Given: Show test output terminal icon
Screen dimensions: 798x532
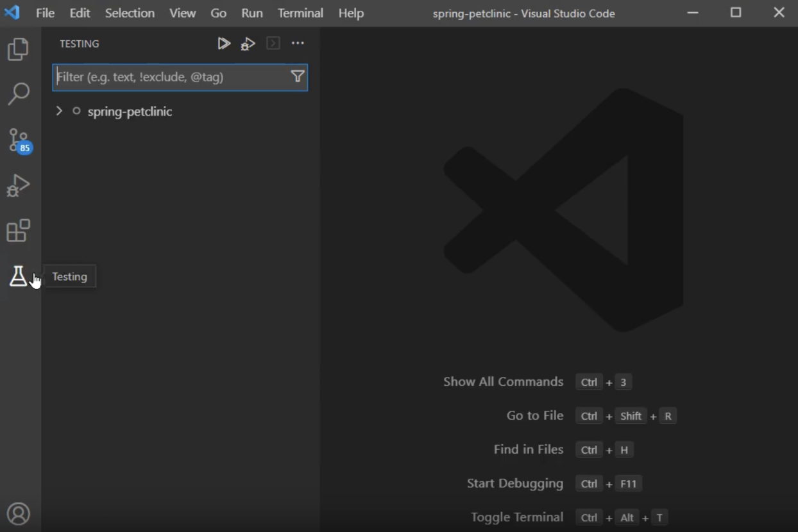Looking at the screenshot, I should (x=273, y=44).
